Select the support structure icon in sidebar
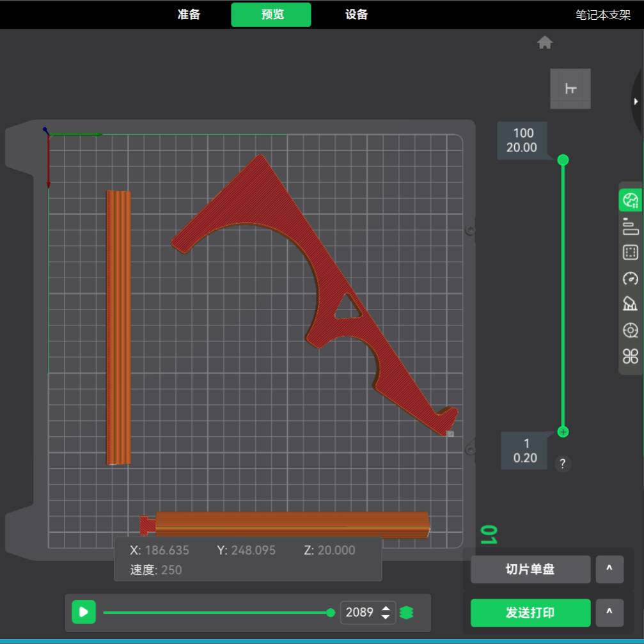The width and height of the screenshot is (644, 644). coord(631,304)
